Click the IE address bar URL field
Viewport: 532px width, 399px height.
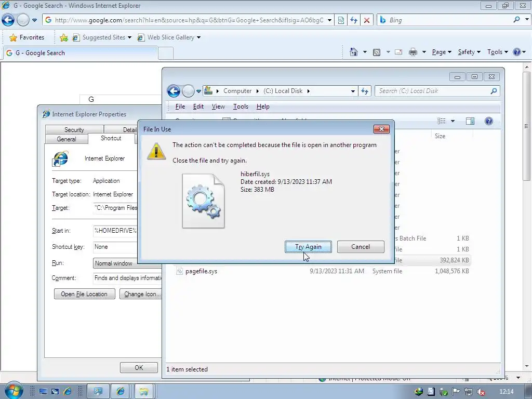pos(189,20)
